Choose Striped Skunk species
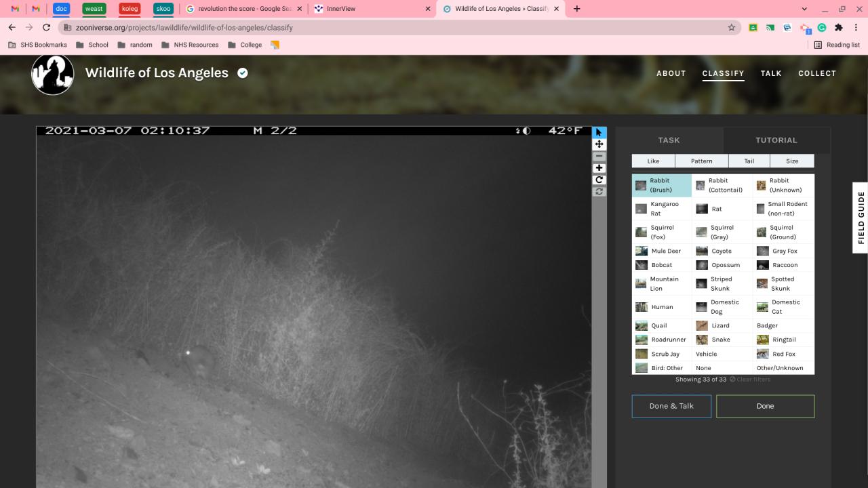Image resolution: width=868 pixels, height=488 pixels. pos(722,283)
